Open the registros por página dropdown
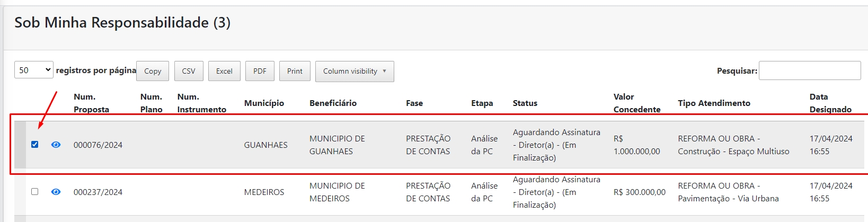868x222 pixels. click(x=33, y=70)
